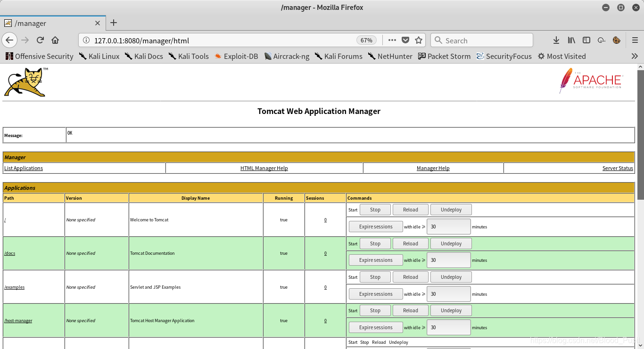Open the /host-manager path link
Screen dimensions: 644x349
(18, 321)
